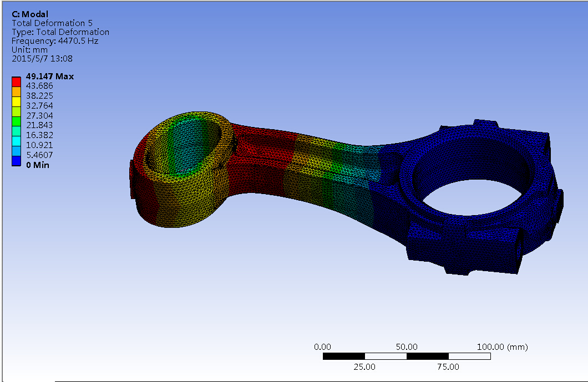The width and height of the screenshot is (588, 382).
Task: Click the 'Frequency: 4470.5 Hz' text
Action: coord(55,41)
